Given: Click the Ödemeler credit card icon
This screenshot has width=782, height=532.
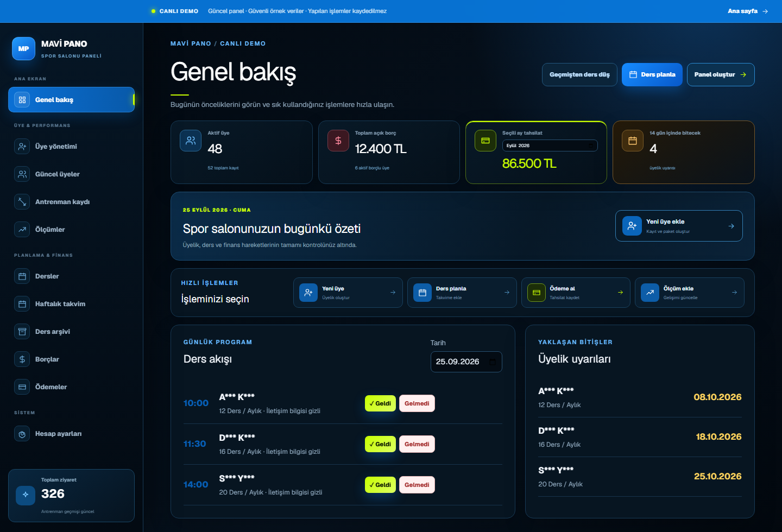Looking at the screenshot, I should (22, 387).
